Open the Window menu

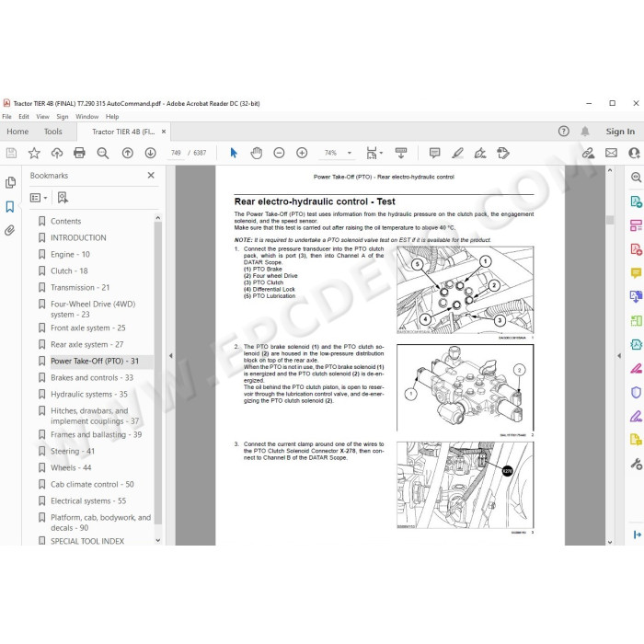point(87,117)
